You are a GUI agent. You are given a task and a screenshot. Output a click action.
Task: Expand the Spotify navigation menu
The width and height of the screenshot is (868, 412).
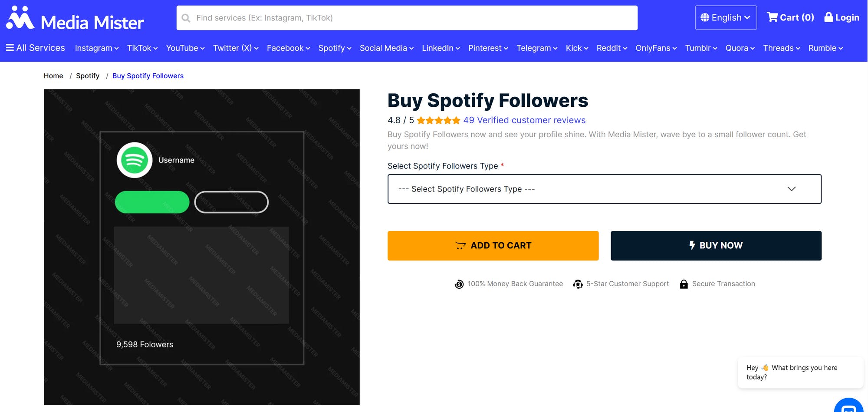334,48
